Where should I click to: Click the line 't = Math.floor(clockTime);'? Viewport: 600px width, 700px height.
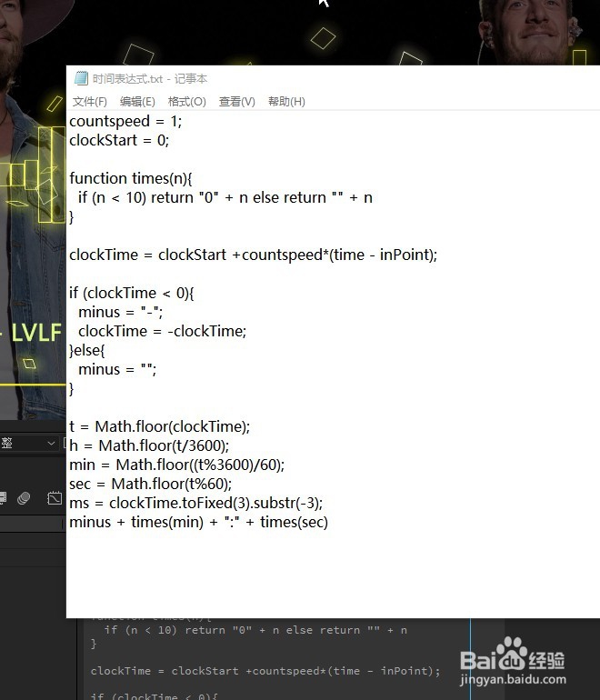[159, 426]
